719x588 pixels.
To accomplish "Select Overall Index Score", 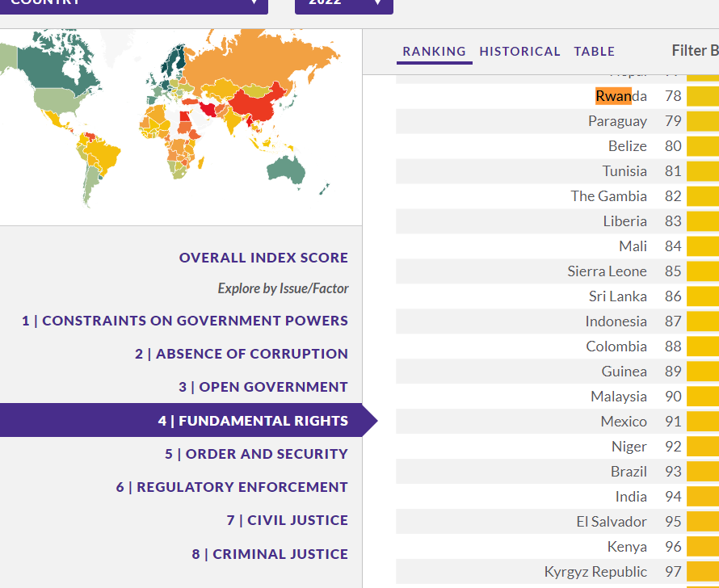I will pos(263,258).
